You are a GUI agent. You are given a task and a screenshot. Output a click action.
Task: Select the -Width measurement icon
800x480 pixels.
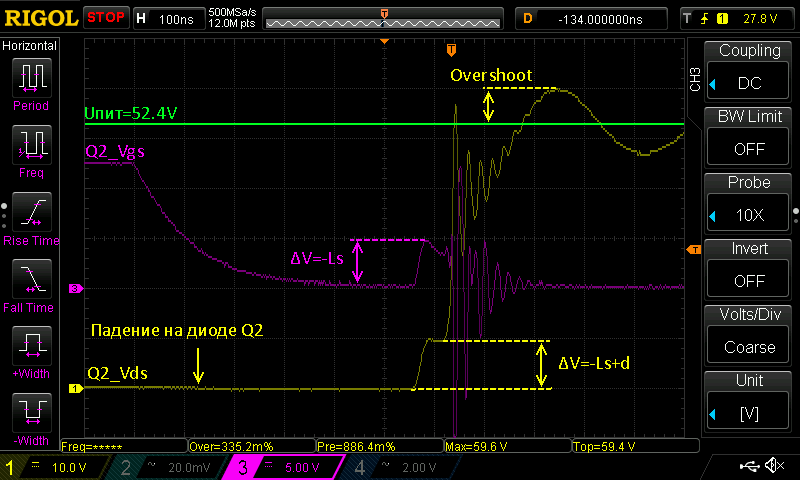click(x=32, y=413)
